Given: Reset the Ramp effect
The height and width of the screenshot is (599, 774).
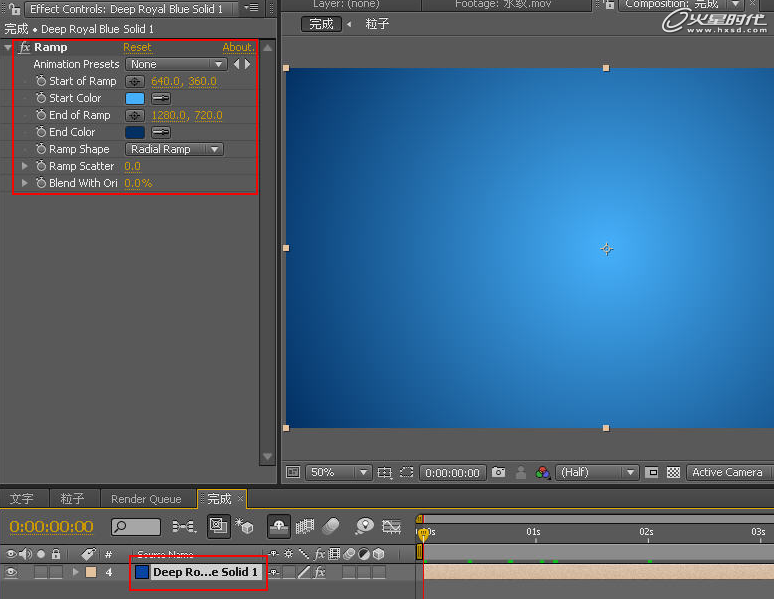Looking at the screenshot, I should tap(137, 47).
